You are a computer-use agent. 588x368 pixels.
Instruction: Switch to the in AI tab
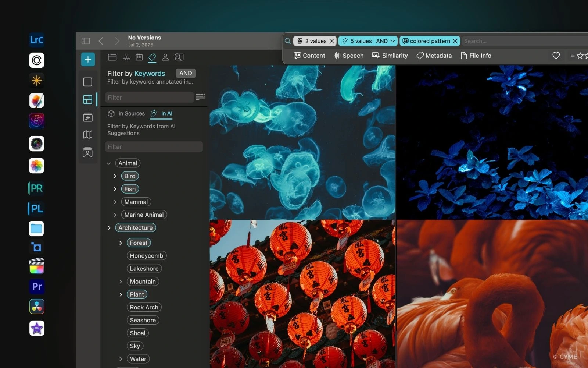pyautogui.click(x=161, y=113)
